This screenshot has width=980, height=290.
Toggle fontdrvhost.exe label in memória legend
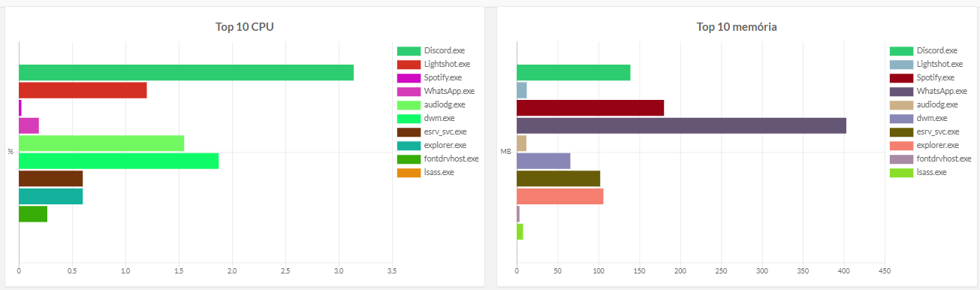[944, 159]
